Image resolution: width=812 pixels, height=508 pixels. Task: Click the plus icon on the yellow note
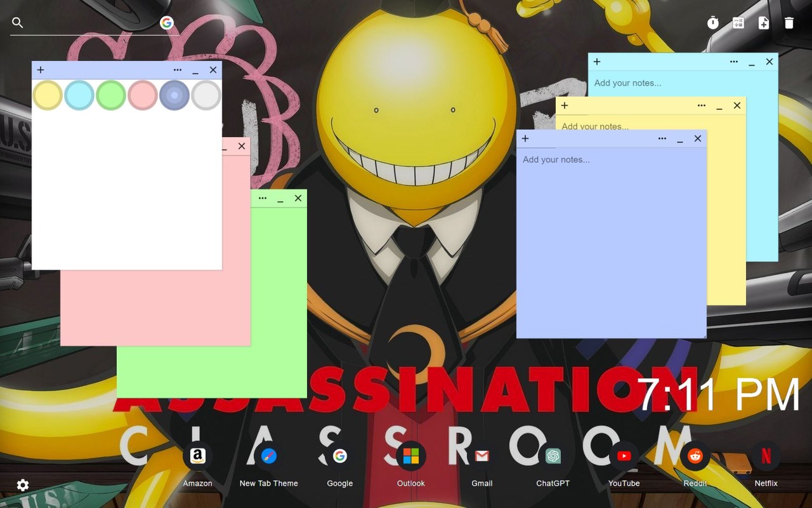pyautogui.click(x=565, y=105)
